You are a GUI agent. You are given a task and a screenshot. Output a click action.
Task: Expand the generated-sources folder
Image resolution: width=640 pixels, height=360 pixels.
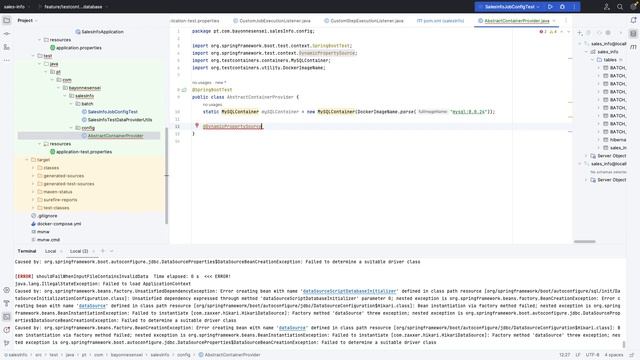(33, 176)
